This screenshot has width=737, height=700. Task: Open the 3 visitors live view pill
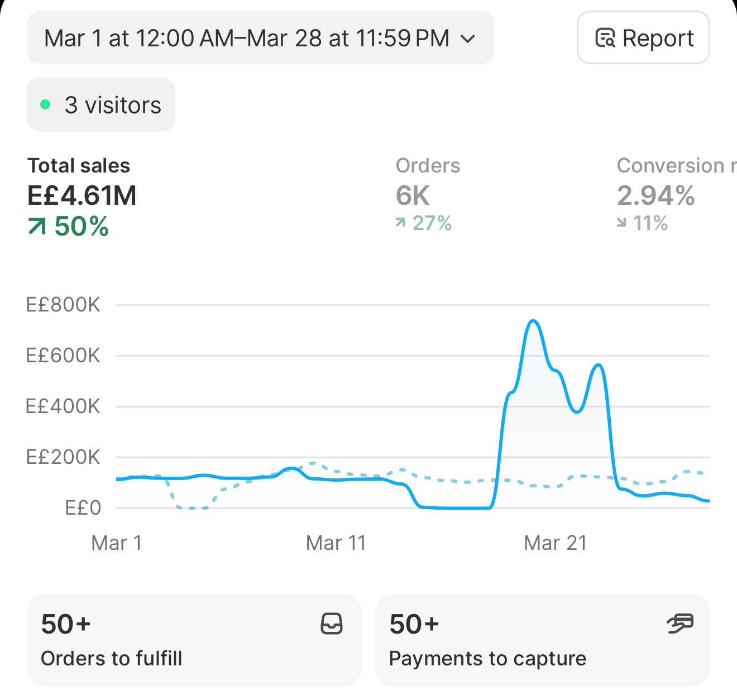(x=101, y=104)
